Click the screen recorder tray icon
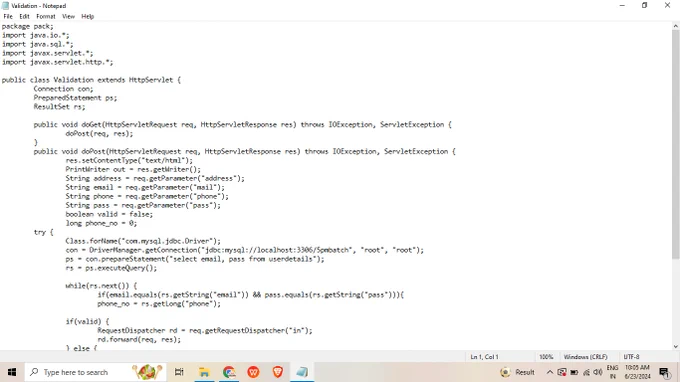Viewport: 680px width, 382px height. (562, 372)
